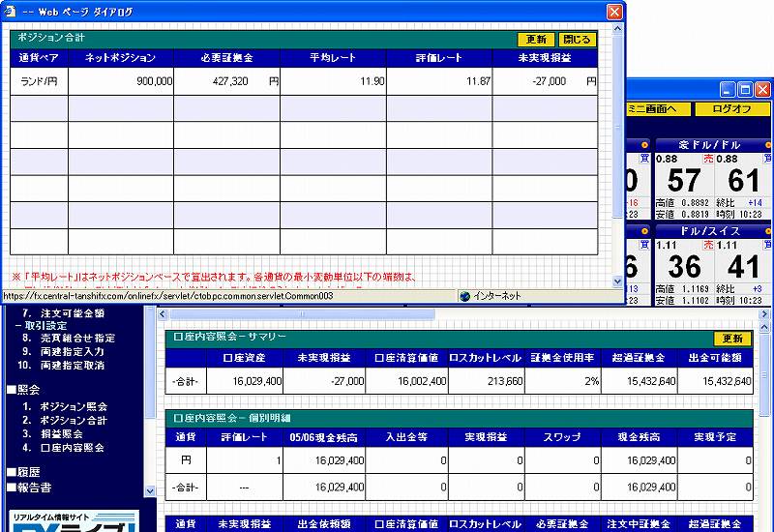Close the Web page dialog window
Viewport: 774px width, 532px height.
tap(614, 12)
